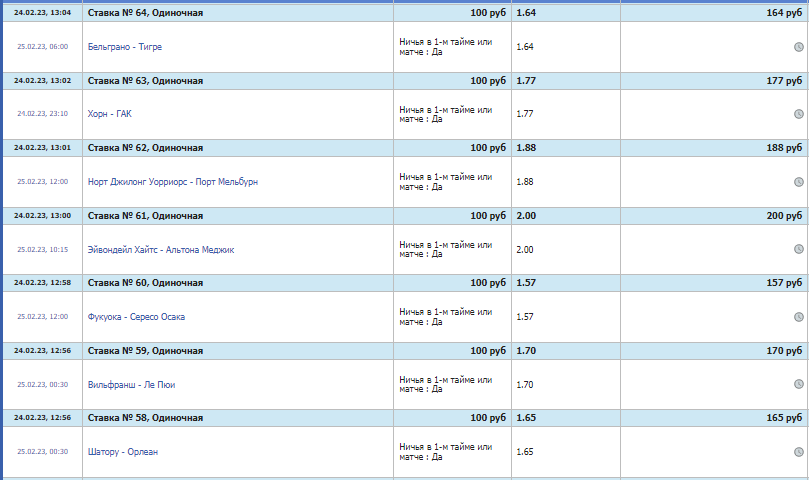Click clock icon in Норт Джилонг Уорриорс row

pos(798,182)
